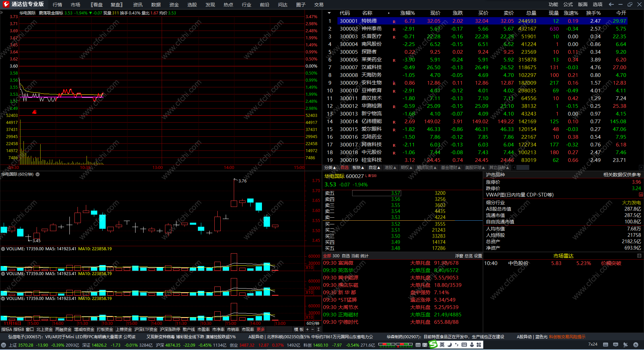This screenshot has height=350, width=644.
Task: Expand the status bar round arrow button
Action: pyautogui.click(x=3, y=345)
